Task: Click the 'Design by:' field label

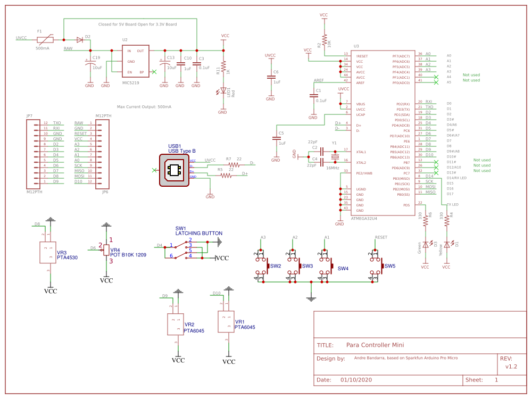Action: tap(331, 359)
